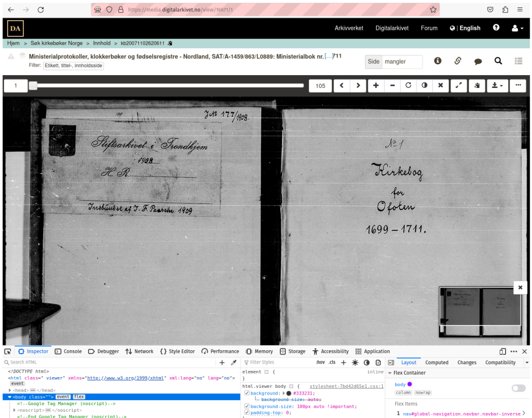Uncheck the padding-top declaration checkbox
Image resolution: width=532 pixels, height=418 pixels.
pos(247,412)
